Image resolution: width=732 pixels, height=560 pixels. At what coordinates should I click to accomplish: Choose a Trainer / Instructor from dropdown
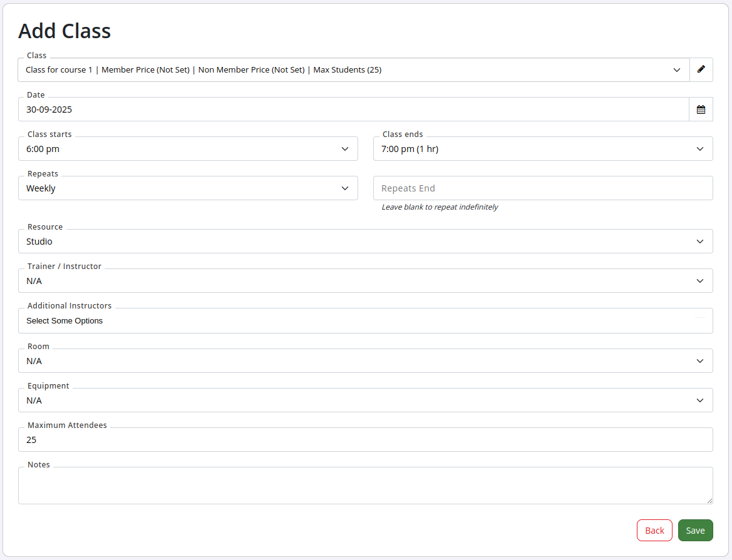[365, 281]
